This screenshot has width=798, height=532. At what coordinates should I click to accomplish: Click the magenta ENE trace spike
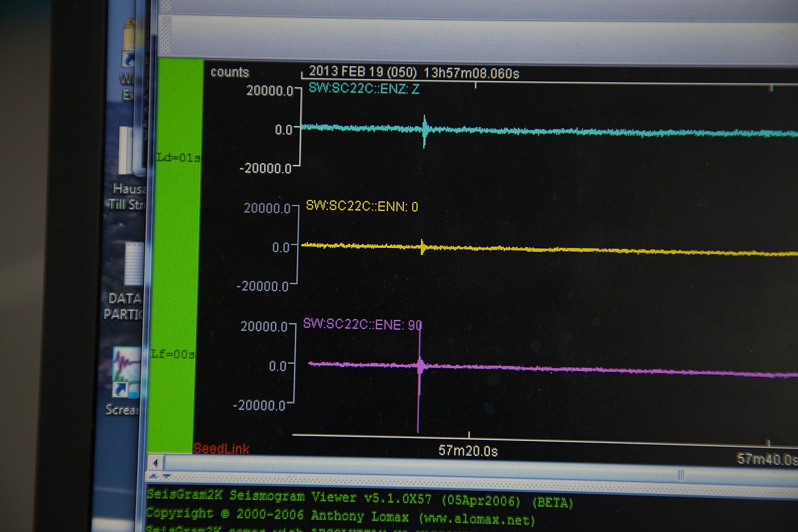[x=419, y=380]
